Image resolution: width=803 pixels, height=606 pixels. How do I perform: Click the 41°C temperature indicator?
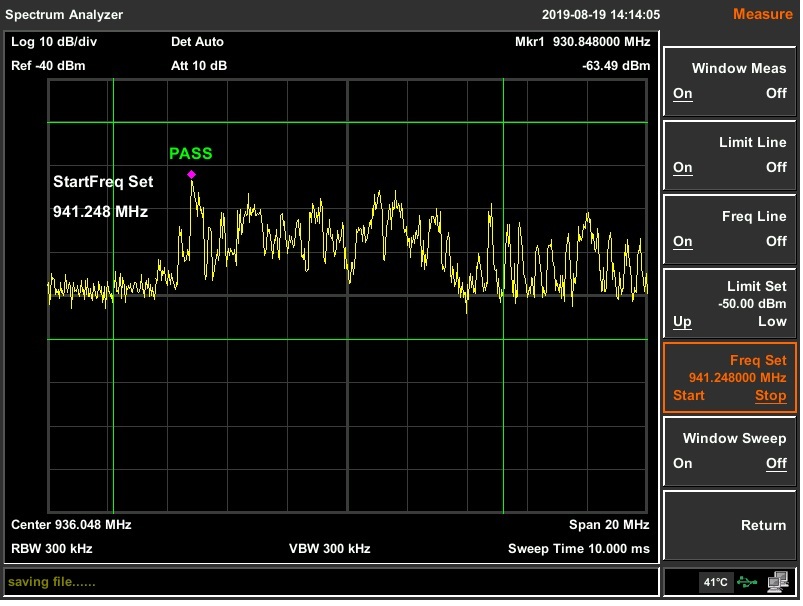715,582
